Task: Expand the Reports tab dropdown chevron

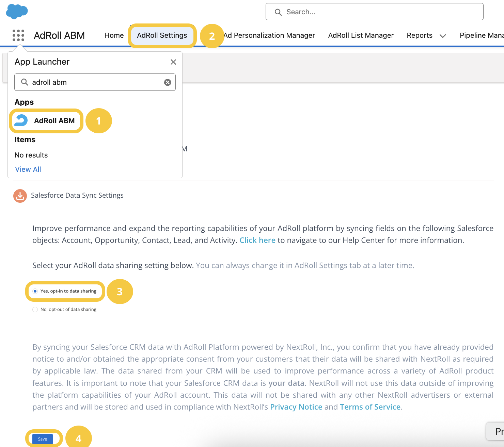Action: tap(443, 36)
